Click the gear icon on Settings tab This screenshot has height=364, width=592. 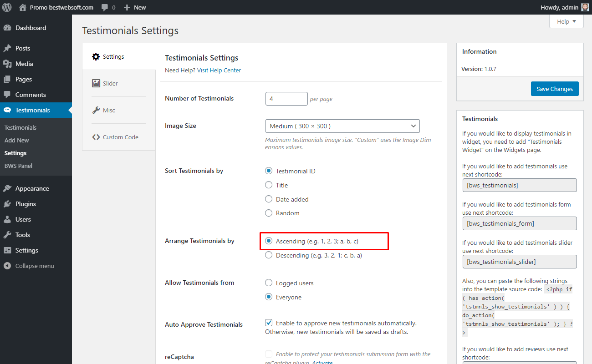[x=96, y=57]
